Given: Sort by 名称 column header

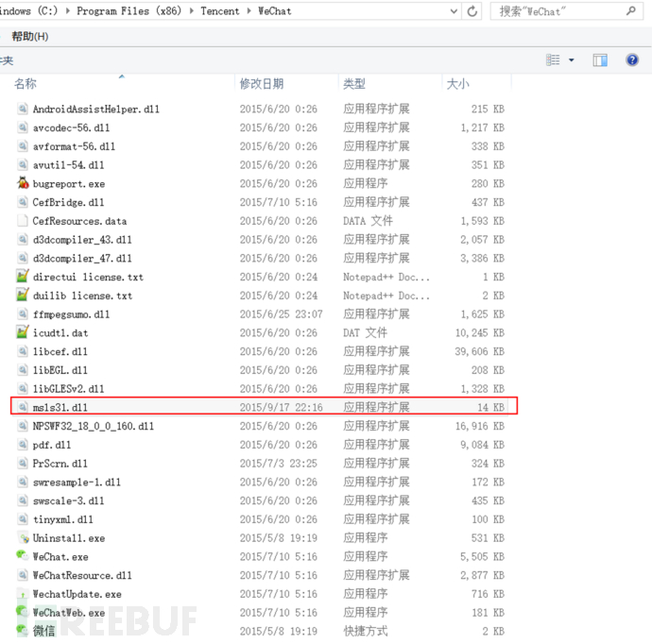Looking at the screenshot, I should [26, 84].
